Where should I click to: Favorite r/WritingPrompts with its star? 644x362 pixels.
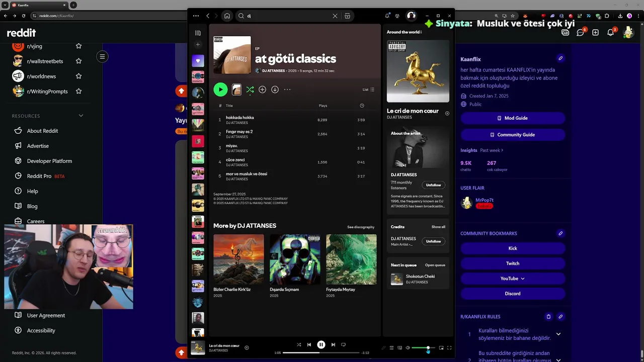78,91
